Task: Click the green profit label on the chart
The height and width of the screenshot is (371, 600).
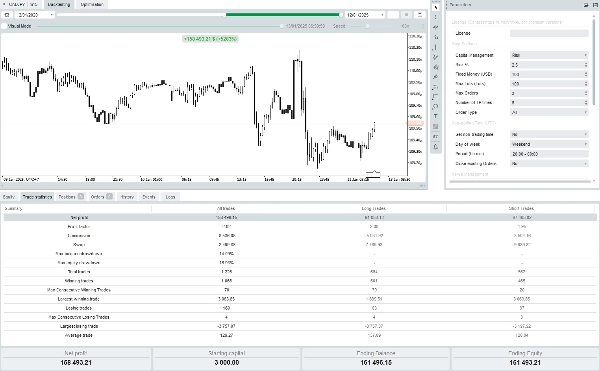Action: [x=210, y=39]
